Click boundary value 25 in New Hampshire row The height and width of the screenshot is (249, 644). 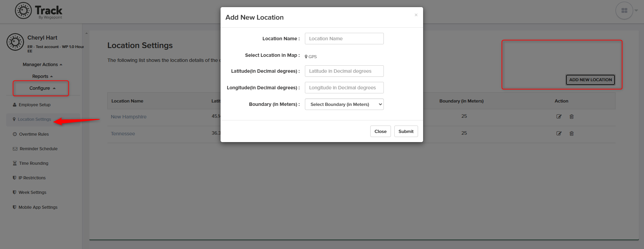464,116
